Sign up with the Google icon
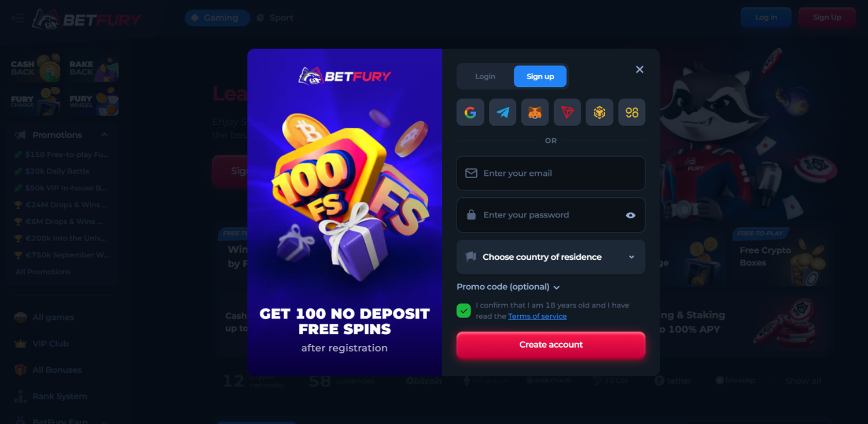 [x=470, y=112]
